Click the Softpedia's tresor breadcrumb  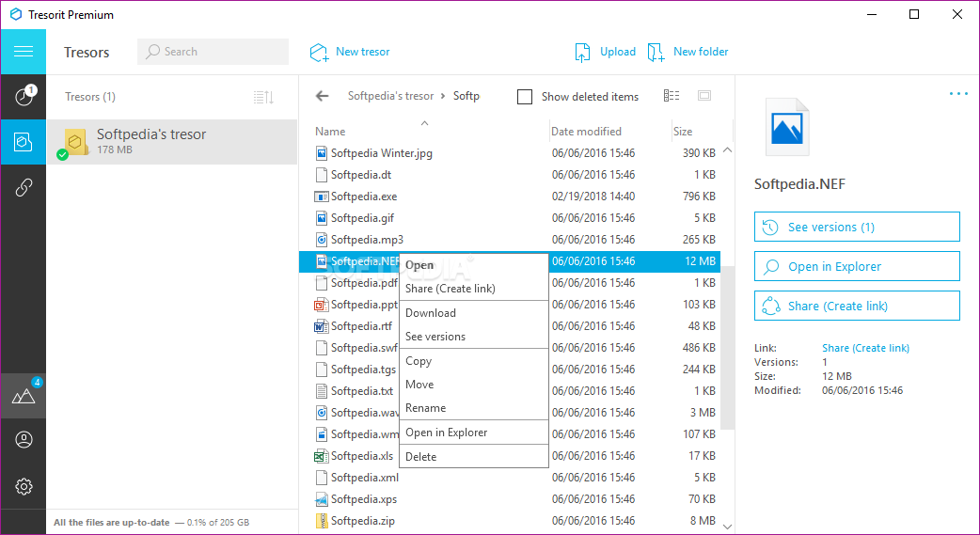(390, 96)
